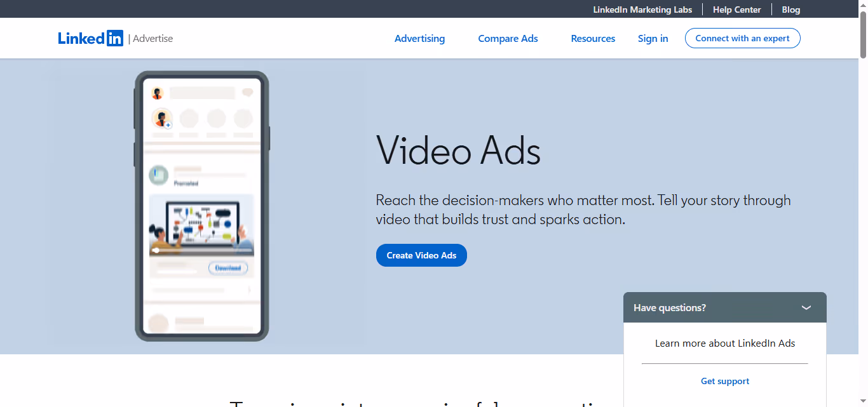Open the Advertising menu
This screenshot has width=868, height=407.
pyautogui.click(x=419, y=39)
